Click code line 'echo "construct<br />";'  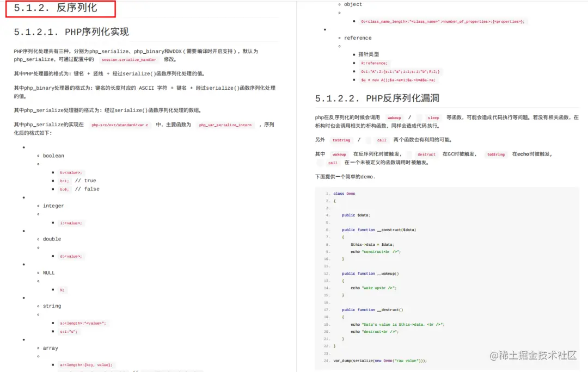coord(375,252)
